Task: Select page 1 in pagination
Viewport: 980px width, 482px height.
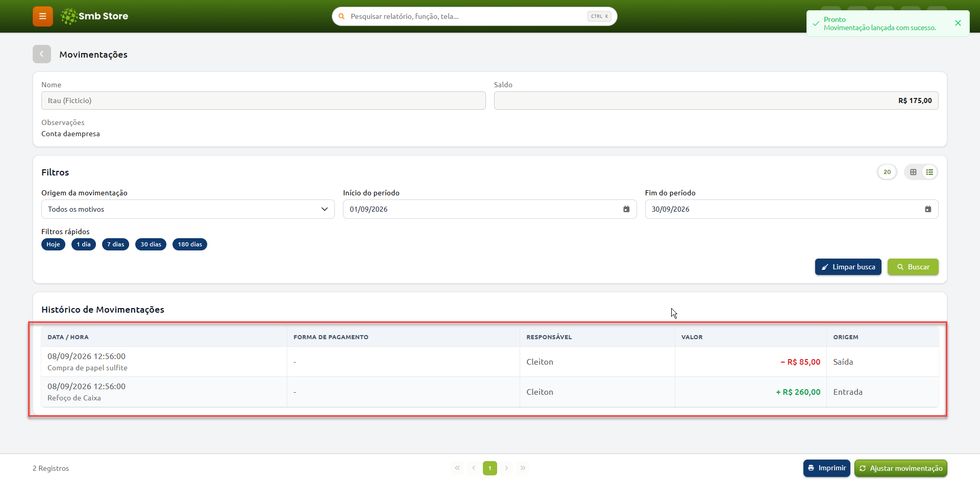Action: [490, 468]
